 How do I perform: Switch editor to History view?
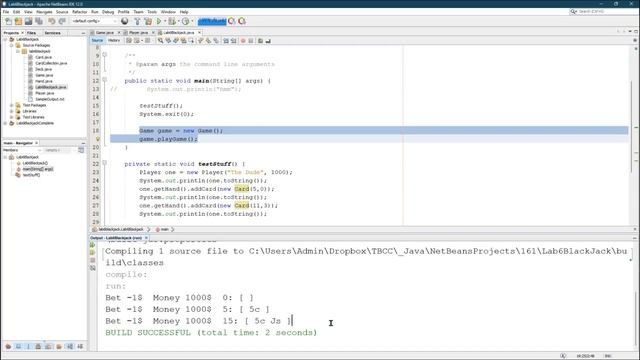tap(114, 40)
